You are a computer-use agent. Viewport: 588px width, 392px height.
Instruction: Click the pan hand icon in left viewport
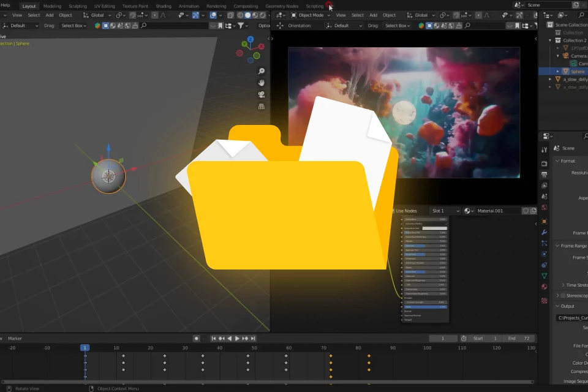262,83
